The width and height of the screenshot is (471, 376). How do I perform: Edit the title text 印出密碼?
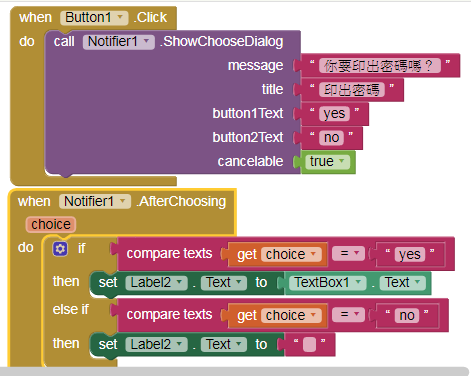(352, 90)
